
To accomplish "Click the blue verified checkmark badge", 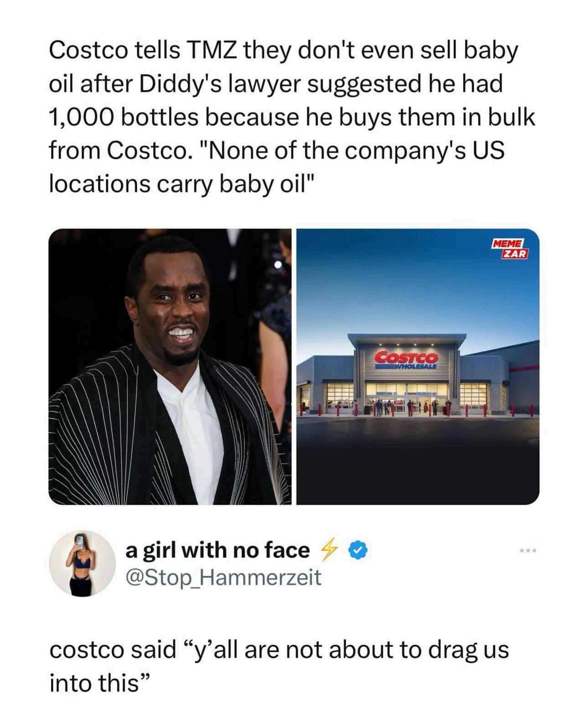I will [358, 550].
